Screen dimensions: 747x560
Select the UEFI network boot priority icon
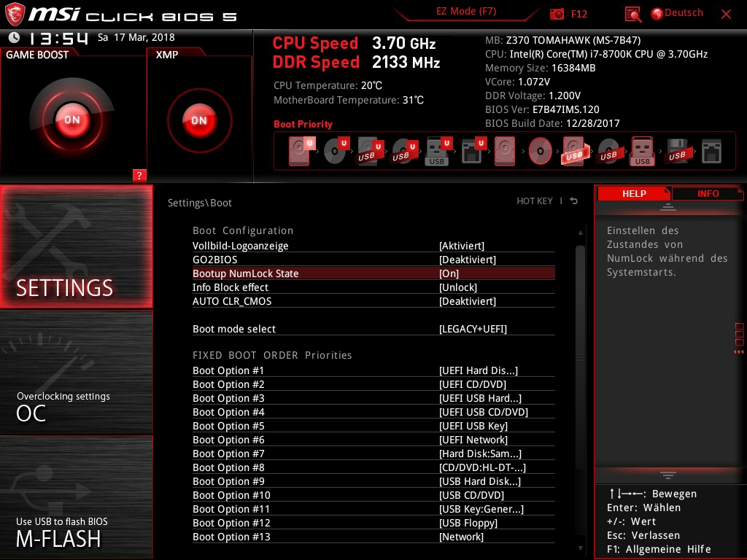pos(473,152)
